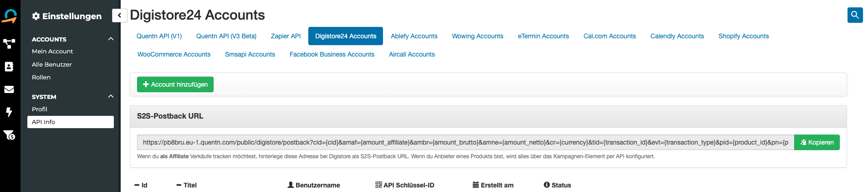The image size is (868, 192).
Task: Open the email envelope icon in sidebar
Action: tap(9, 89)
